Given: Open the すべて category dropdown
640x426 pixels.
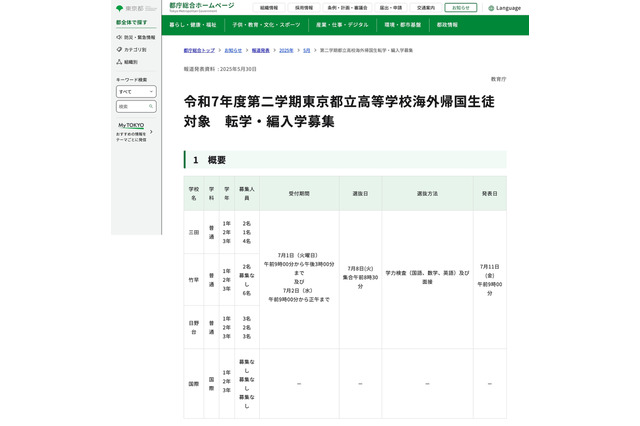Looking at the screenshot, I should tap(136, 91).
